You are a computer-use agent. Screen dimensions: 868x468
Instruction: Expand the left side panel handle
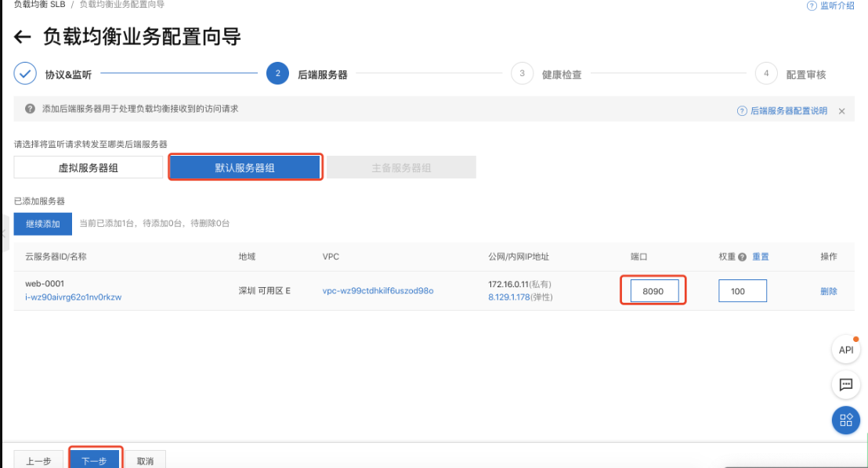[x=5, y=234]
